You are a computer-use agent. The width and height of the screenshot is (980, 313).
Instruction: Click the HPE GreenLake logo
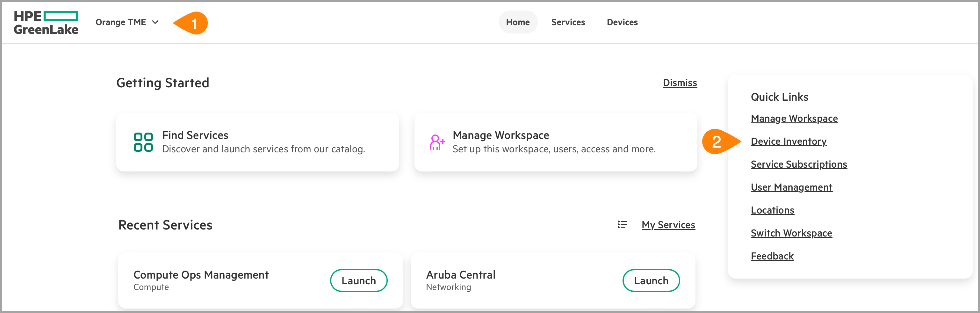coord(46,22)
